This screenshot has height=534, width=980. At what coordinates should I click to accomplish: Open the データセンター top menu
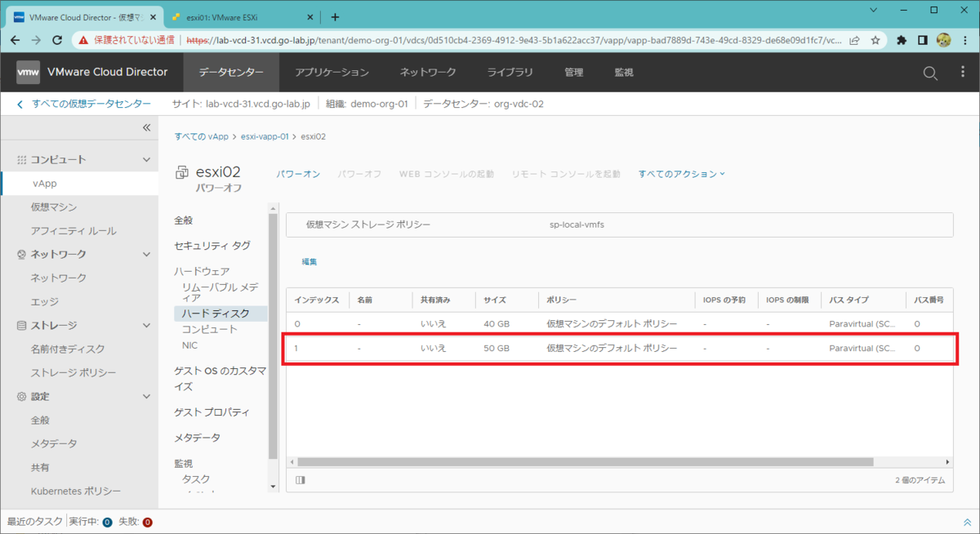click(231, 72)
